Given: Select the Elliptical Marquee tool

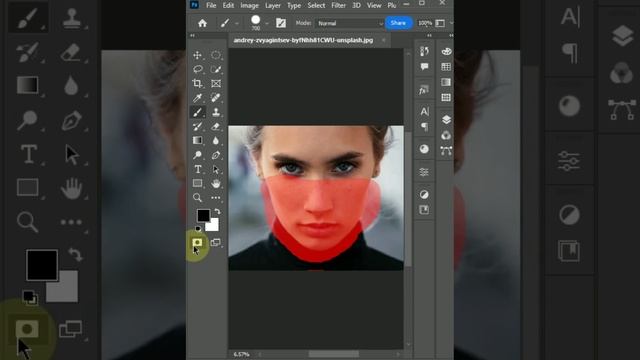Looking at the screenshot, I should 216,55.
